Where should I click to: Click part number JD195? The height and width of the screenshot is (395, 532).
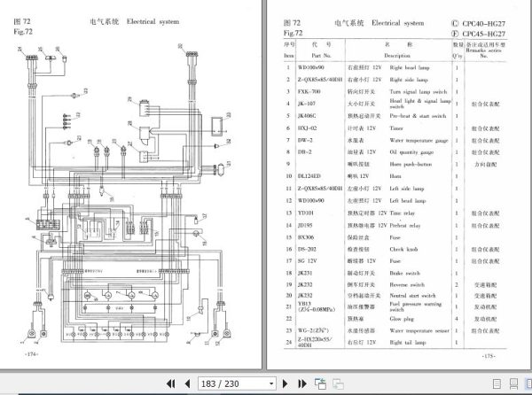[305, 225]
